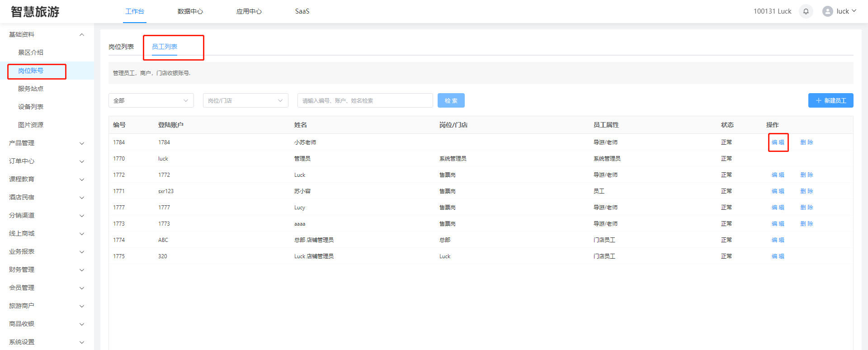The image size is (868, 350).
Task: Open the 全部 filter dropdown
Action: (151, 100)
